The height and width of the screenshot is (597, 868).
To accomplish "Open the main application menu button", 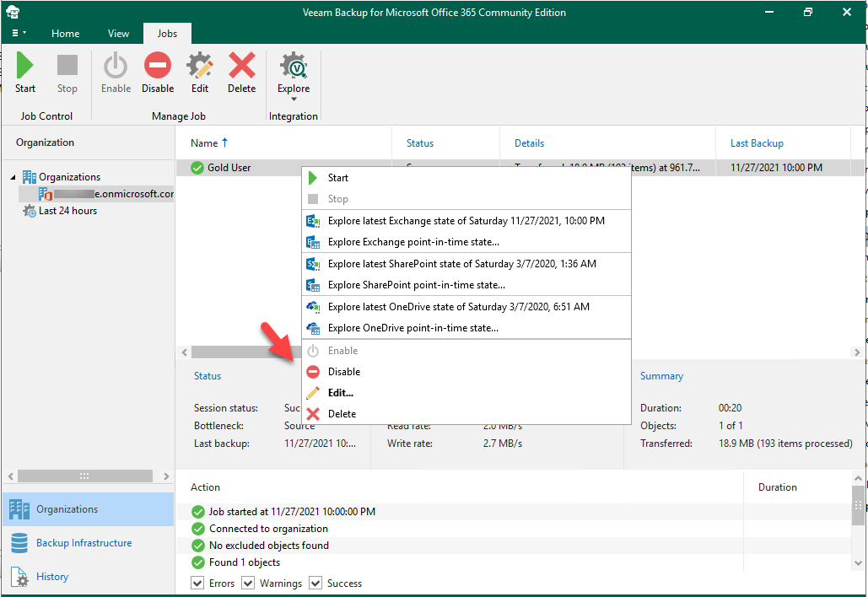I will click(19, 33).
